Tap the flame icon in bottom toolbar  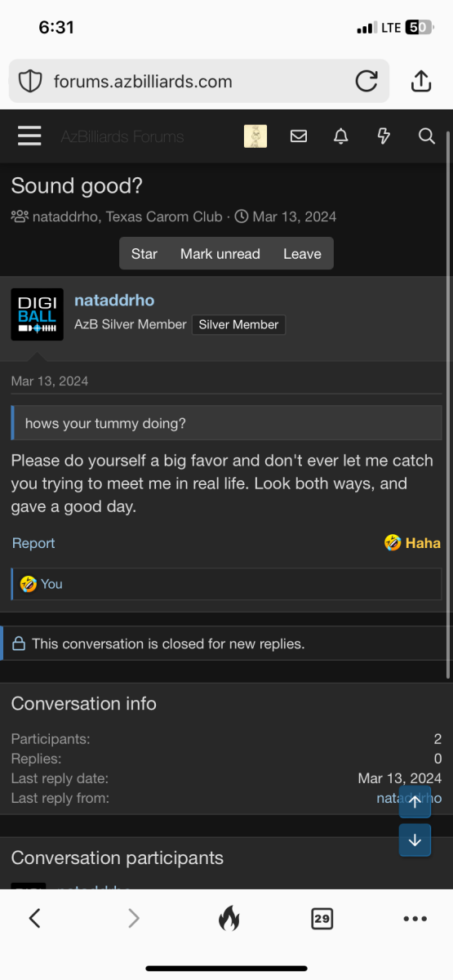pos(229,919)
